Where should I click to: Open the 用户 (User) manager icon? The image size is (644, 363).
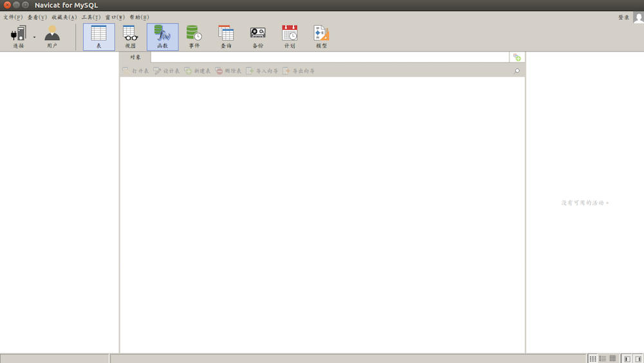[x=52, y=36]
